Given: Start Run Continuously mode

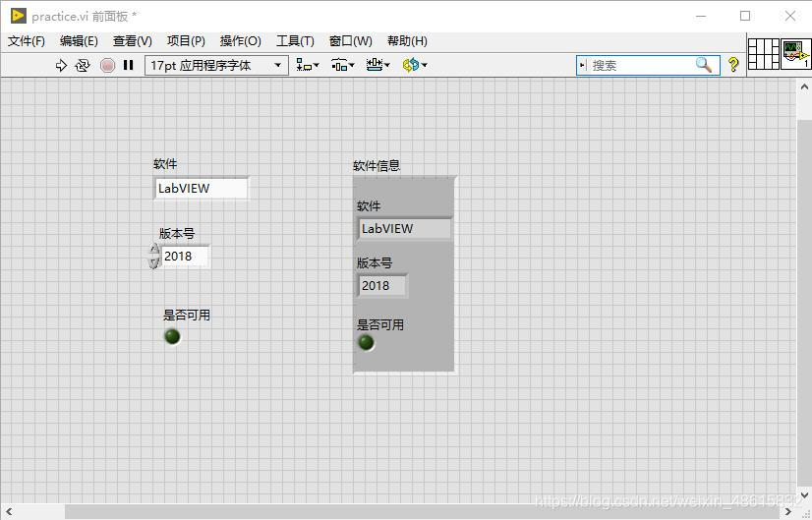Looking at the screenshot, I should click(x=83, y=65).
